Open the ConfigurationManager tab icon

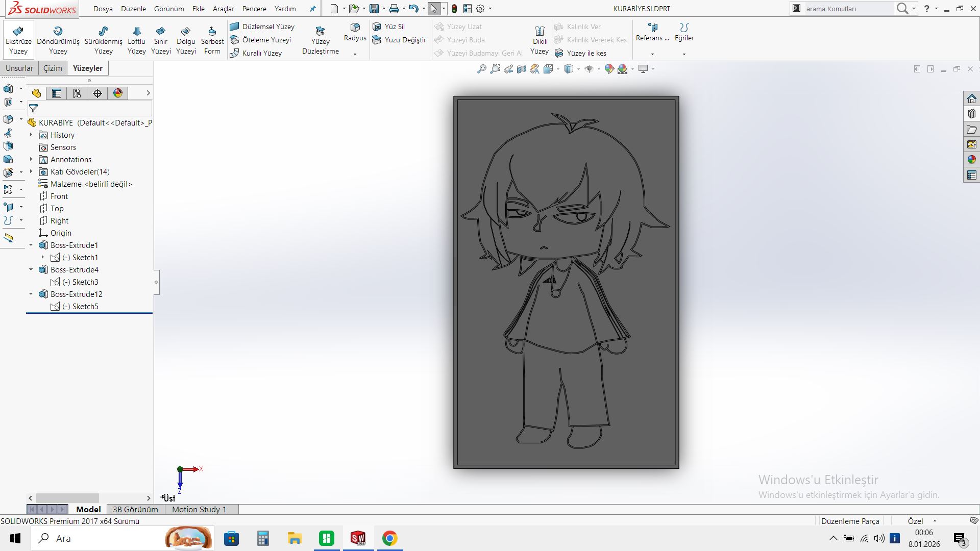(x=77, y=93)
